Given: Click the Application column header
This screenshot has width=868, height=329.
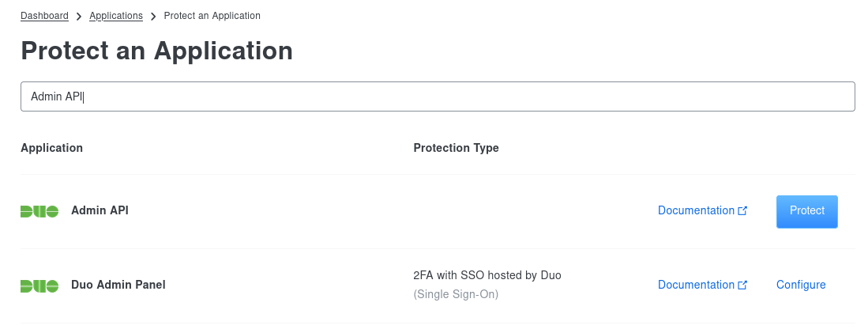Looking at the screenshot, I should [x=51, y=148].
